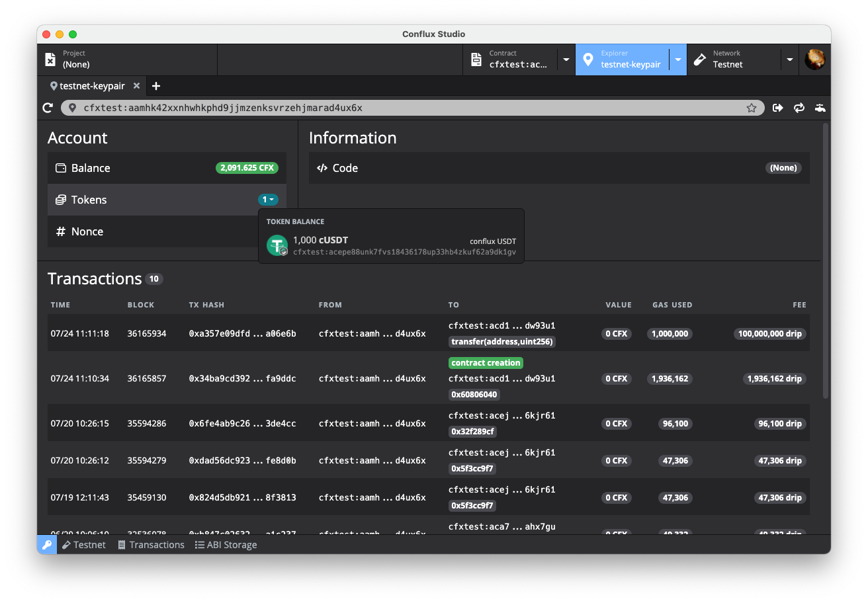Open the user avatar at top right
868x603 pixels.
click(814, 60)
